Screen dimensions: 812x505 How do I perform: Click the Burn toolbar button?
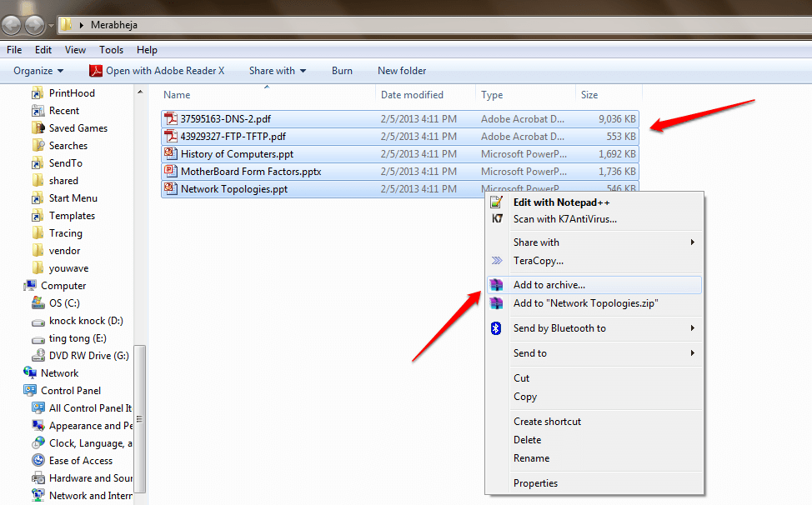click(342, 71)
